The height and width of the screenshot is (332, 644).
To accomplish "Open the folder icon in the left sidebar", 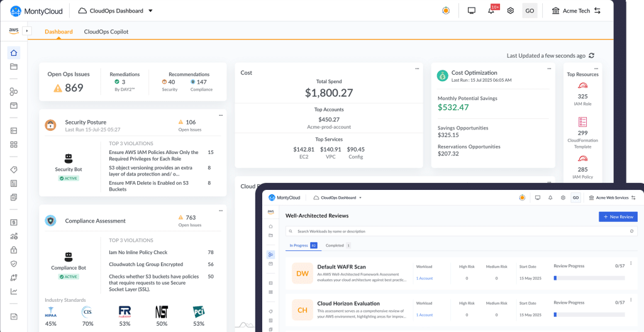I will pyautogui.click(x=14, y=67).
